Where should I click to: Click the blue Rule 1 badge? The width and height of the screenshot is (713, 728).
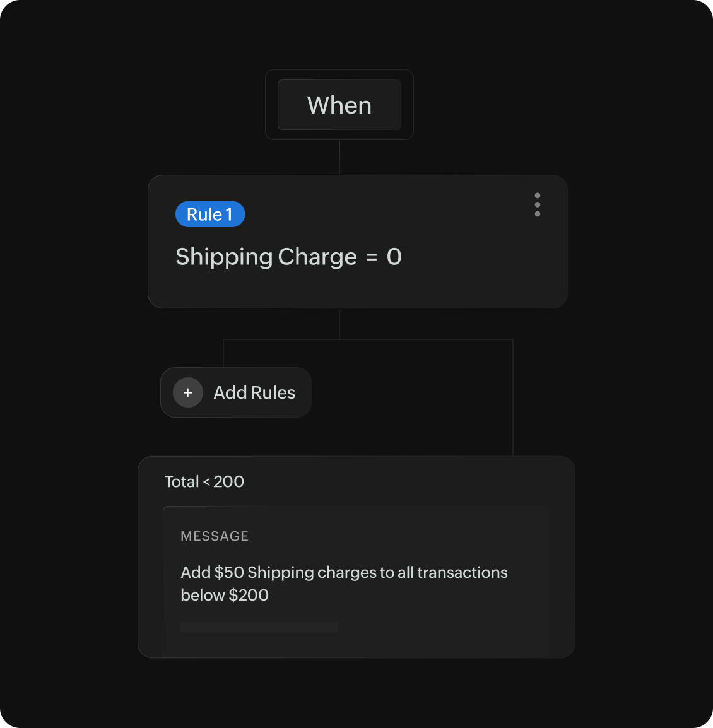tap(210, 214)
